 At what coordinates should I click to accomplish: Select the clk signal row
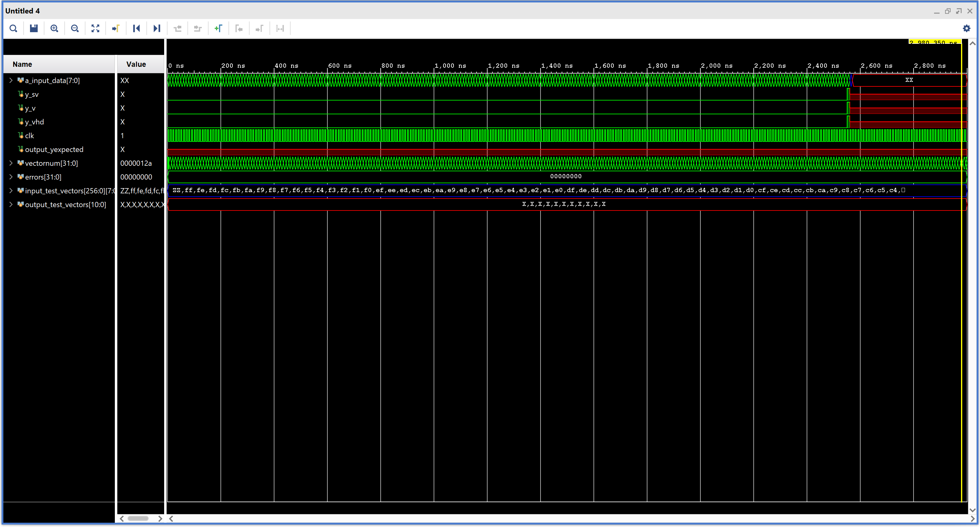click(x=30, y=136)
